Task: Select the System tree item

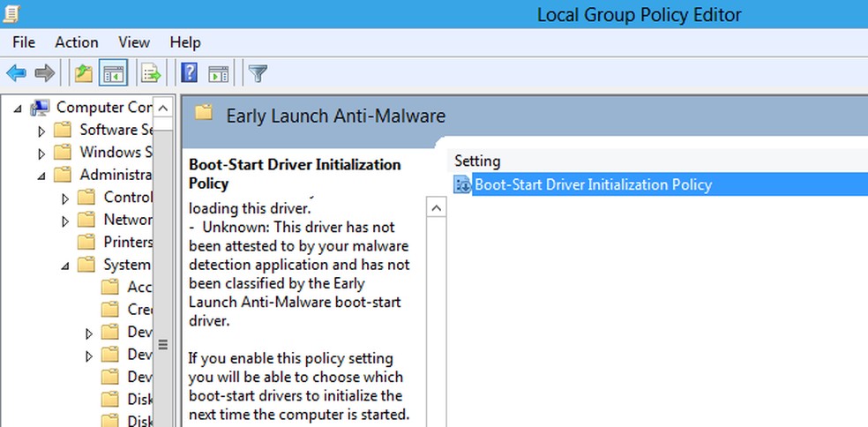Action: [x=127, y=264]
